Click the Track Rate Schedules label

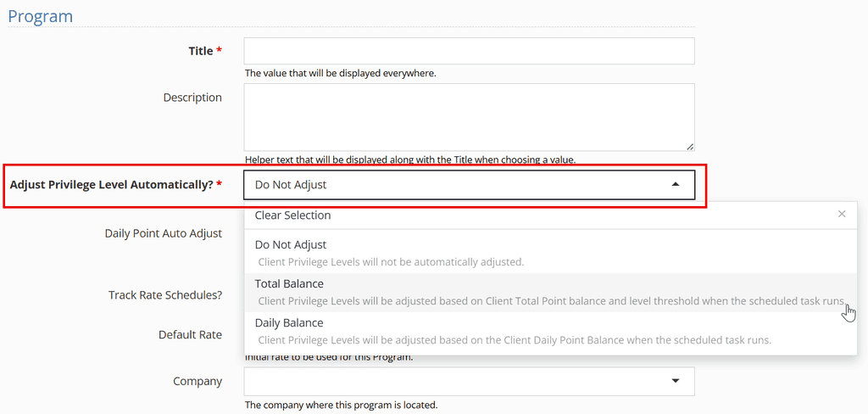(165, 295)
